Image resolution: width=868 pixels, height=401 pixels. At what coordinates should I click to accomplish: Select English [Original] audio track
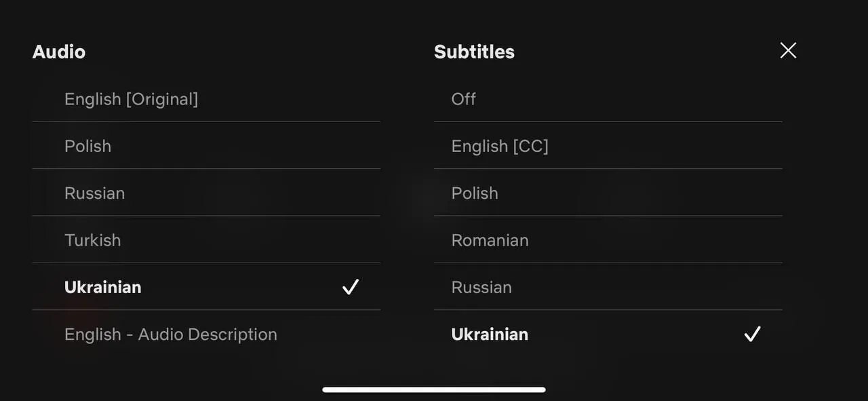click(132, 98)
